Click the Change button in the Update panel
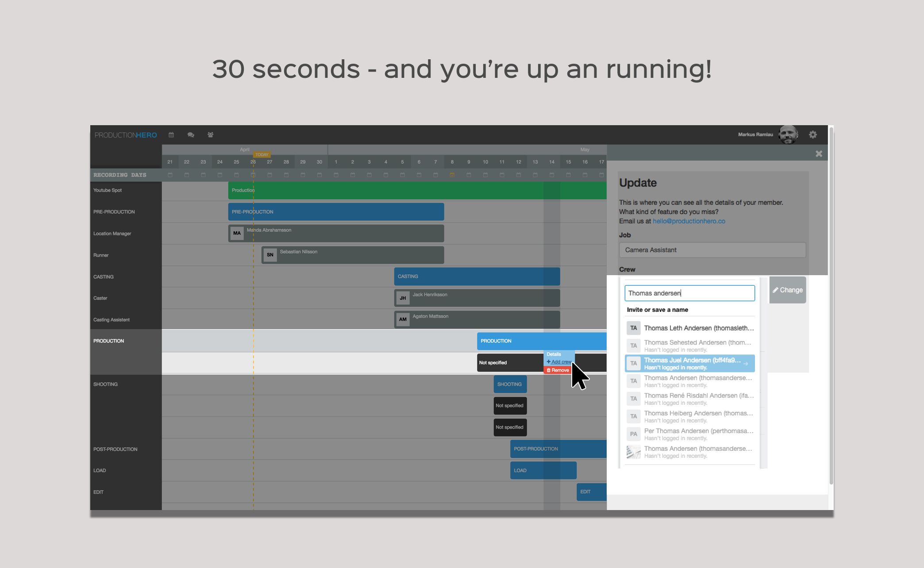The width and height of the screenshot is (924, 568). click(787, 290)
